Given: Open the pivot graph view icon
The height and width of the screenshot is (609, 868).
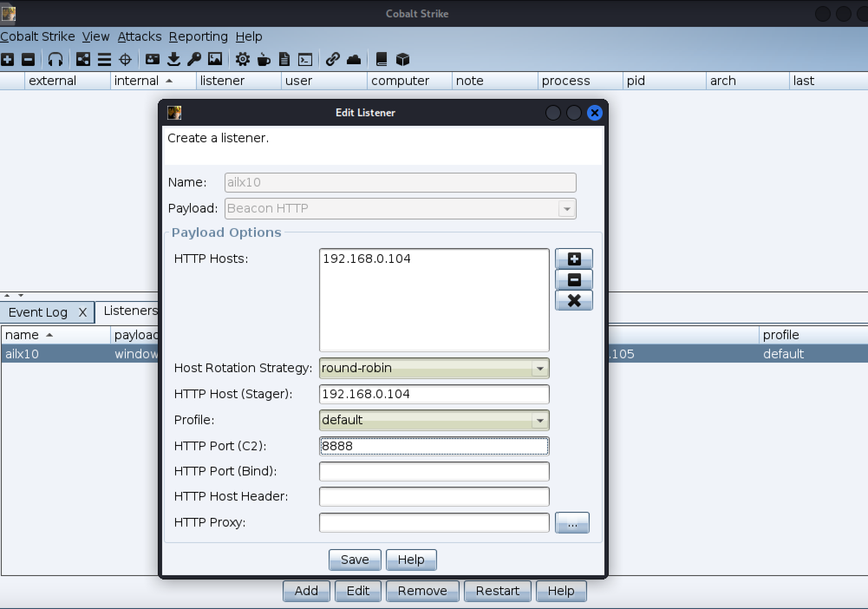Looking at the screenshot, I should click(x=83, y=59).
